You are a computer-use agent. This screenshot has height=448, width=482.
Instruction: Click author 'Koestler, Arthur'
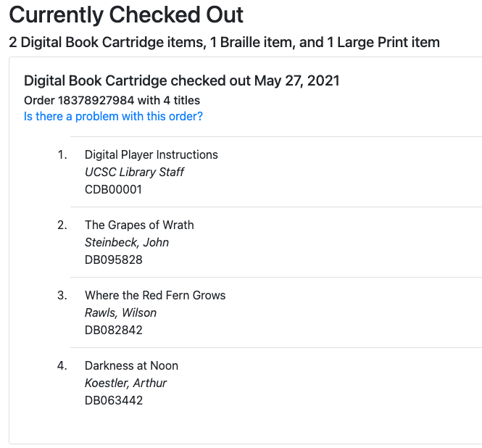(x=125, y=383)
